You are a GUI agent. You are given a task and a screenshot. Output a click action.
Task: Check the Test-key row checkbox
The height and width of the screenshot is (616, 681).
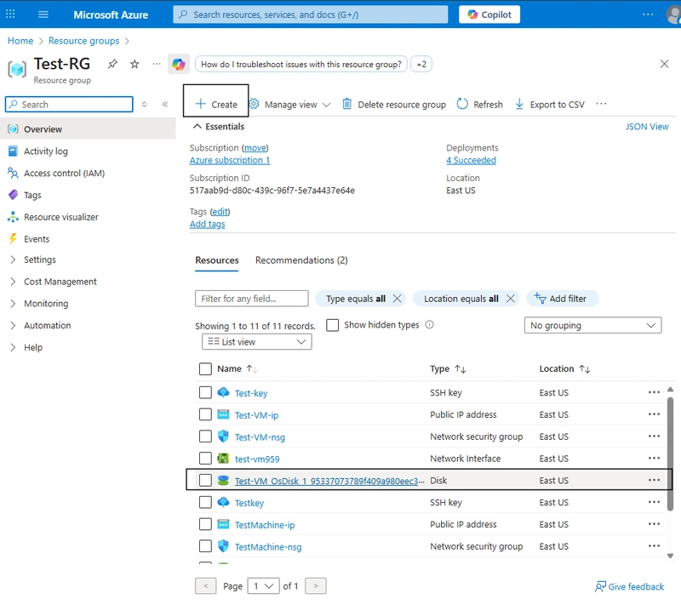[x=205, y=392]
